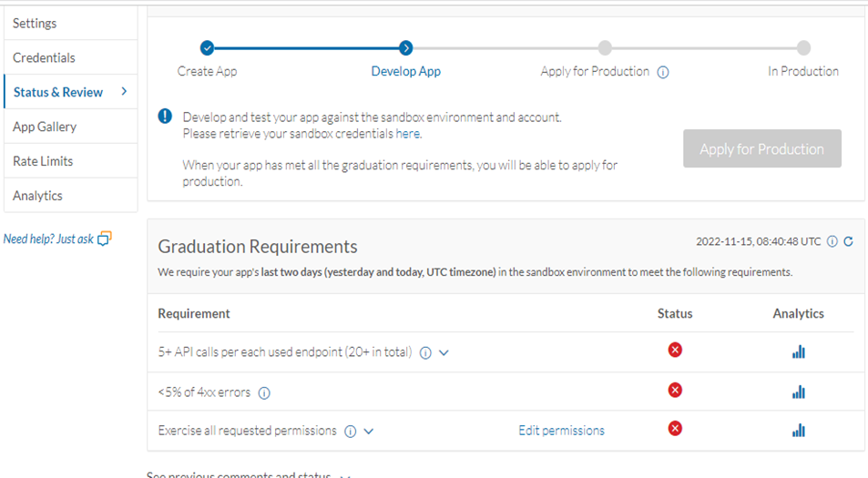Go to Credentials in sidebar
This screenshot has height=478, width=868.
click(x=70, y=57)
